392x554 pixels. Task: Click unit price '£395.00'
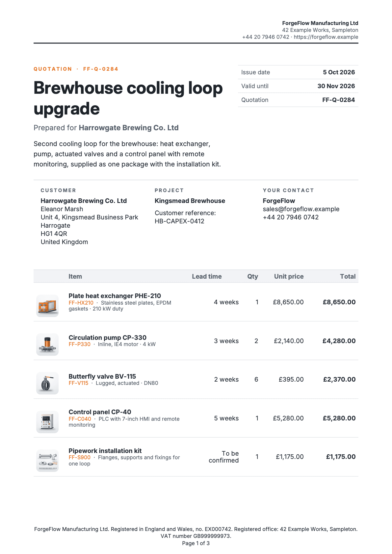pyautogui.click(x=291, y=379)
